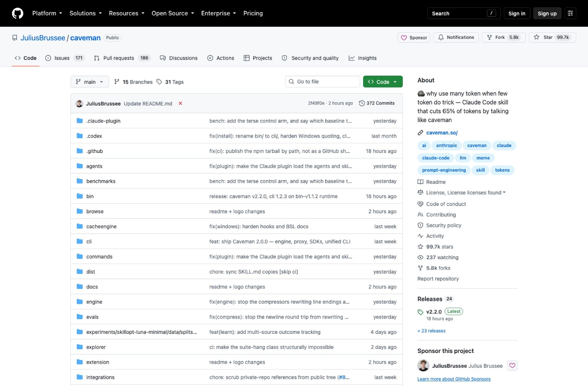Expand the License licenses found dropdown

tap(465, 192)
